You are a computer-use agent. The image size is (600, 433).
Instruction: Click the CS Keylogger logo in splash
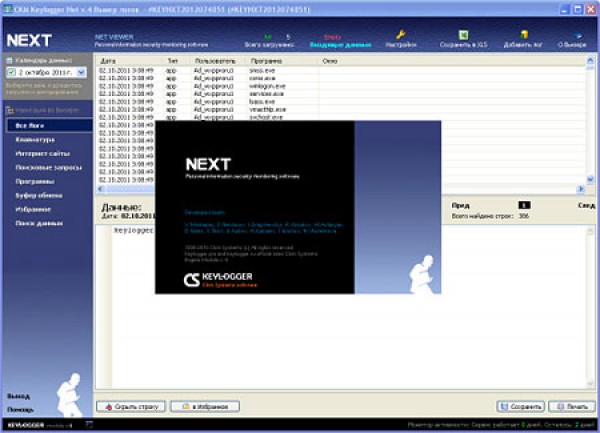(220, 280)
